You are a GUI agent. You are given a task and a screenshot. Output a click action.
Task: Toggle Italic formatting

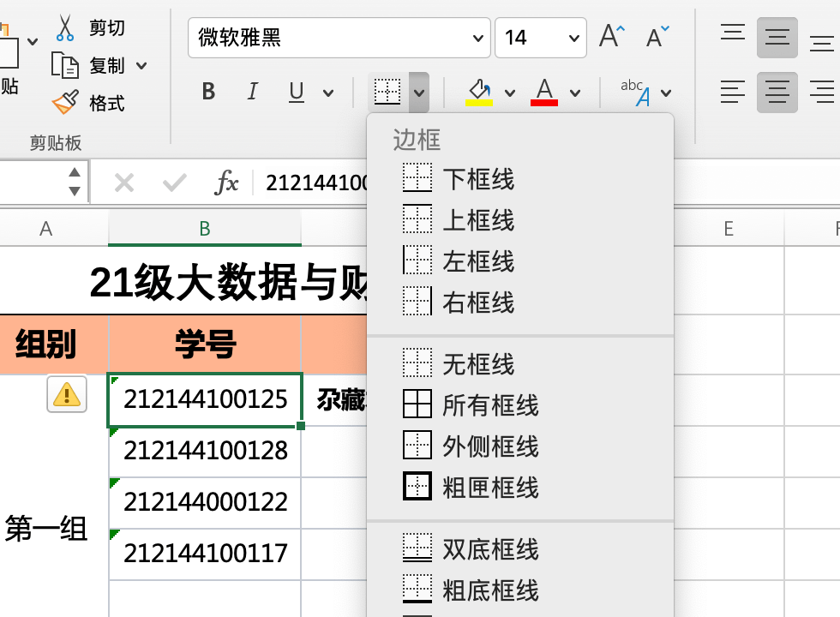click(252, 92)
